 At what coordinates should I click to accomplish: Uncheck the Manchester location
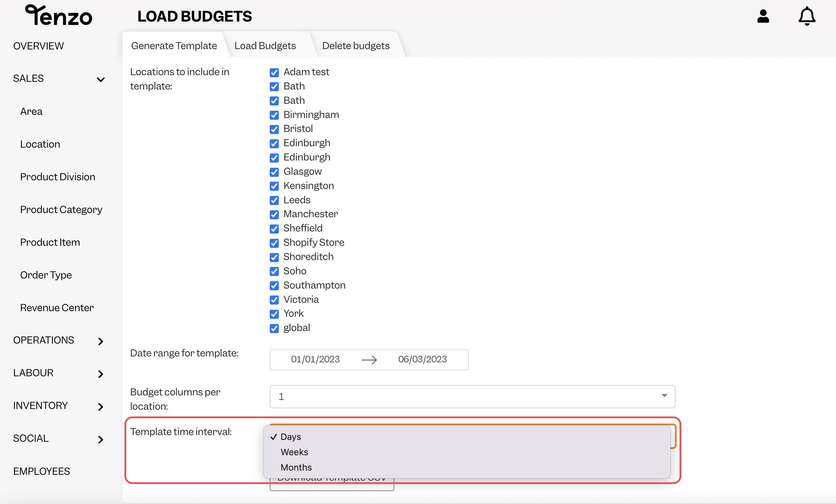(x=274, y=214)
